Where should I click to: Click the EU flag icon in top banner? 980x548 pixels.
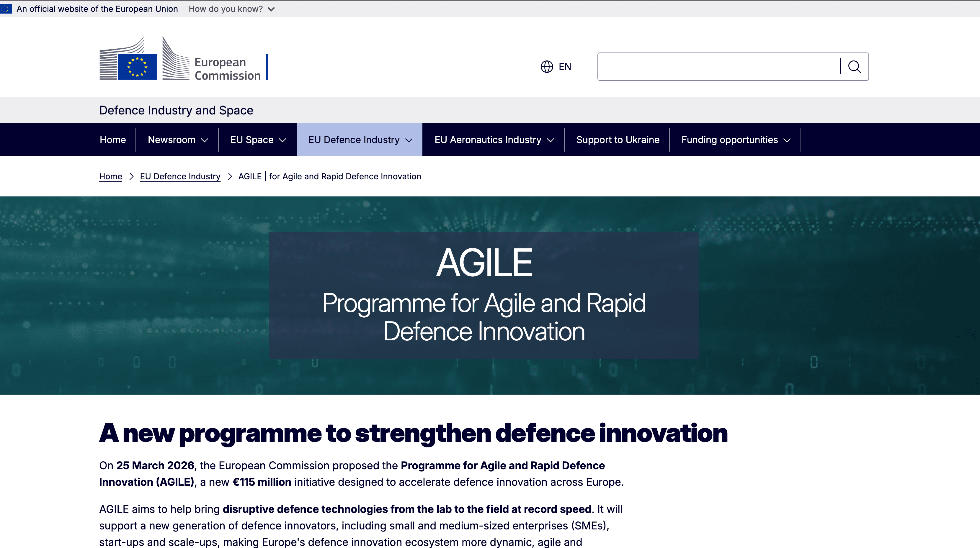(x=6, y=9)
